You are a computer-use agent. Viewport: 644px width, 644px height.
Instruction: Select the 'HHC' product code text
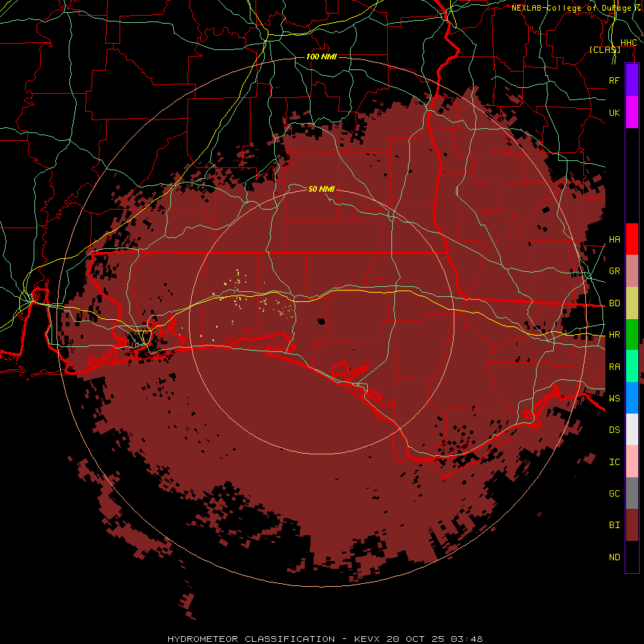click(628, 43)
